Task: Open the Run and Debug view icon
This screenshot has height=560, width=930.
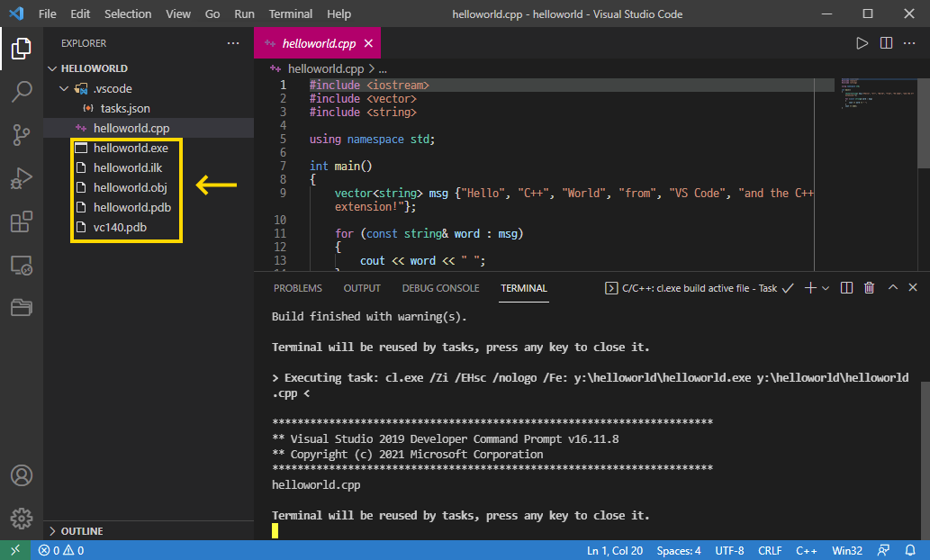Action: coord(22,178)
